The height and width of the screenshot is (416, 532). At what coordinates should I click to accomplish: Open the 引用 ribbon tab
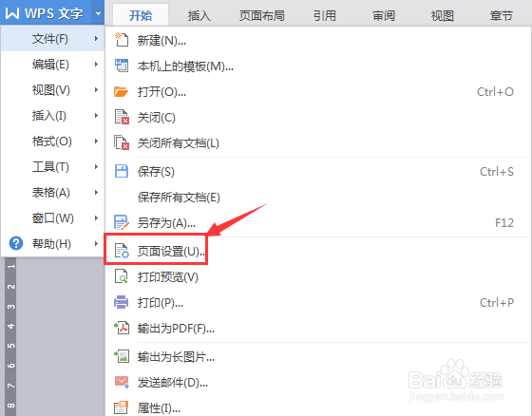324,15
